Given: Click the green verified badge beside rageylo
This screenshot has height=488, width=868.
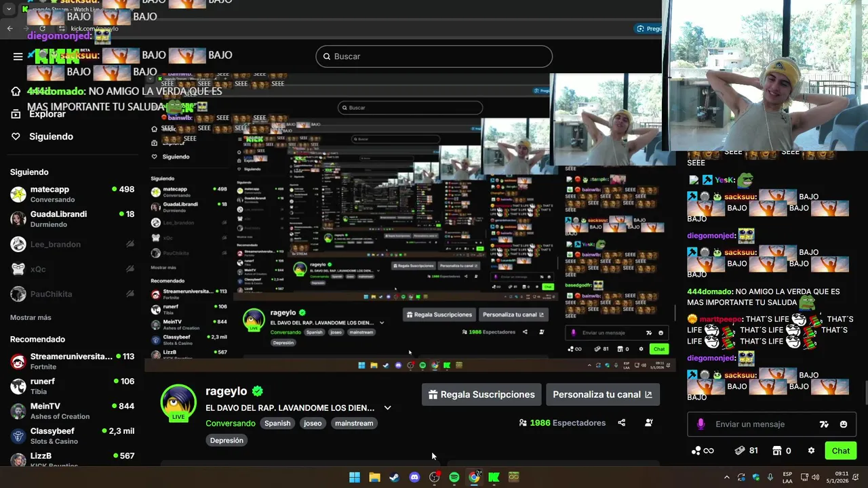Looking at the screenshot, I should pyautogui.click(x=258, y=391).
